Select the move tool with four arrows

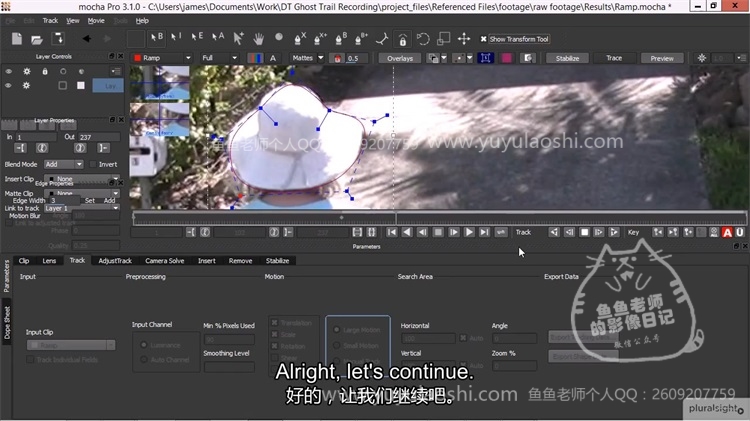[x=464, y=39]
